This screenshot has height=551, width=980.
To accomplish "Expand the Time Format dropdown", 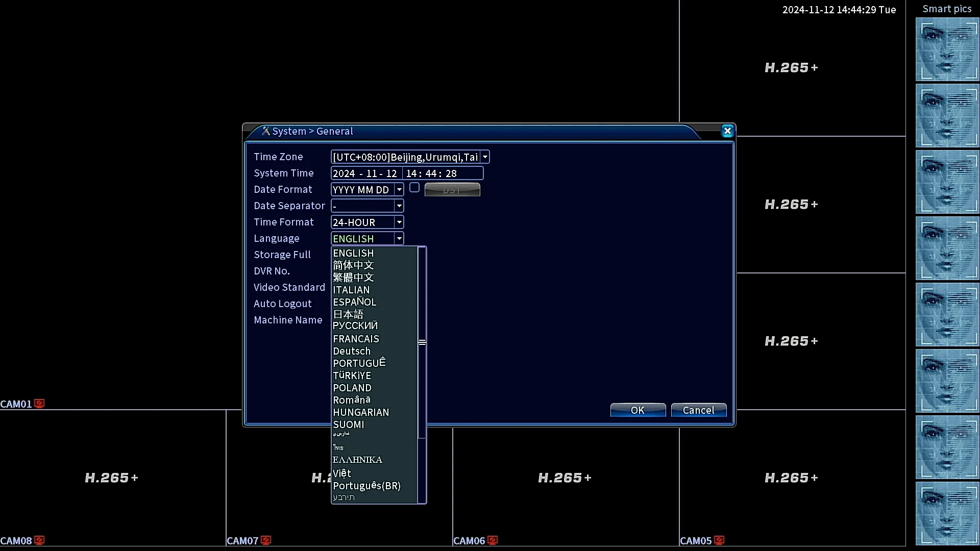I will coord(399,222).
